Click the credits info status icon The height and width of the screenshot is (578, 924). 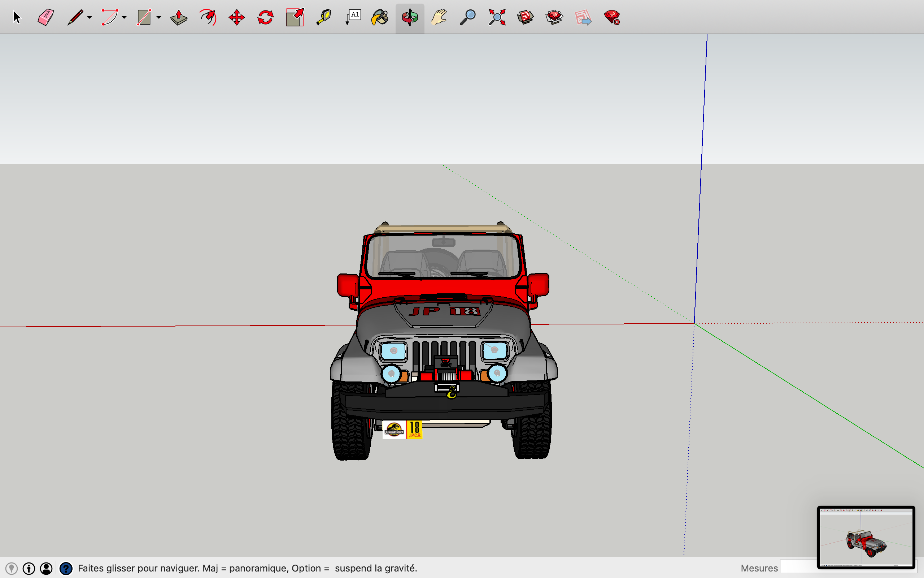[x=29, y=569]
